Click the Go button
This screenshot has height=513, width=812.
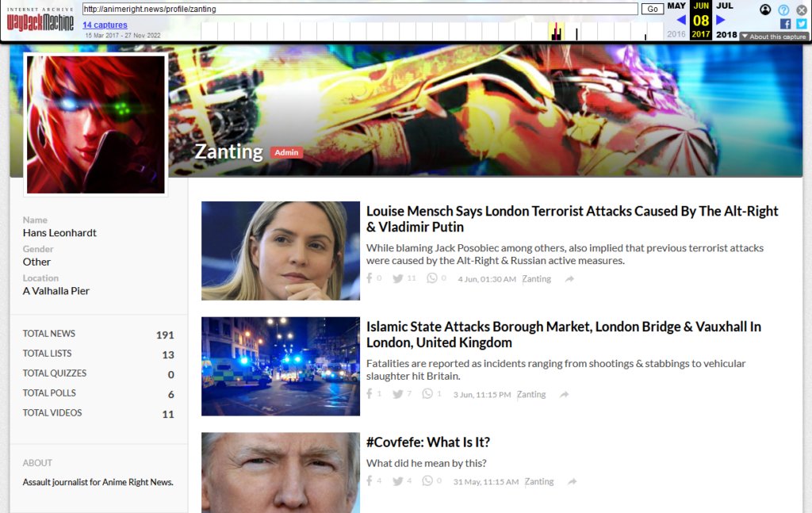[x=653, y=9]
